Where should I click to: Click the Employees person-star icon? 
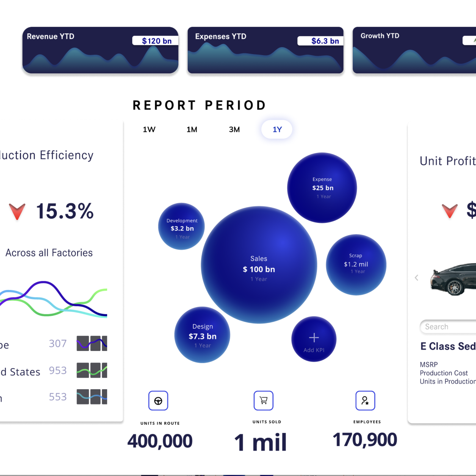365,400
